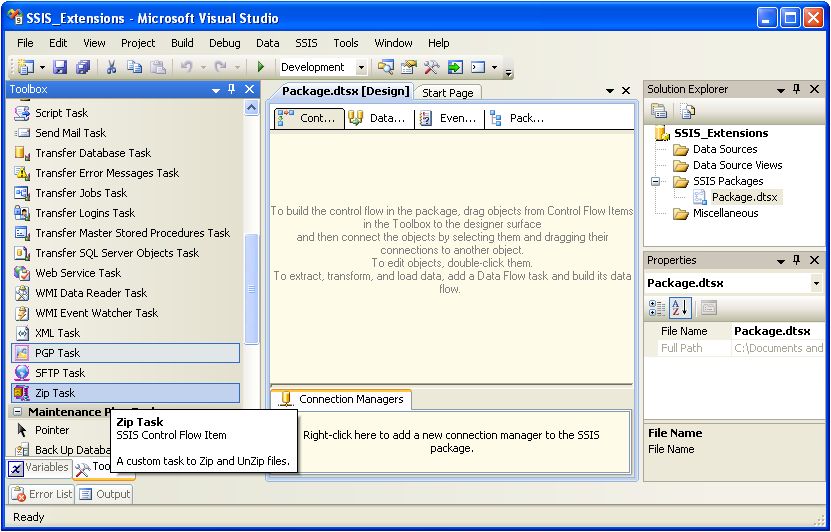The image size is (831, 532).
Task: Select the Pointer tool in the Toolbox
Action: click(52, 430)
